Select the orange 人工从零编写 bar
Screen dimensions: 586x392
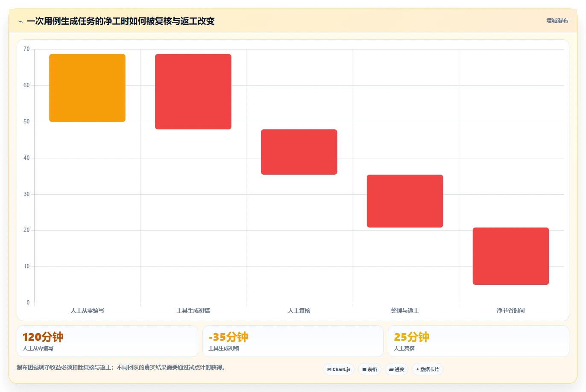click(87, 88)
